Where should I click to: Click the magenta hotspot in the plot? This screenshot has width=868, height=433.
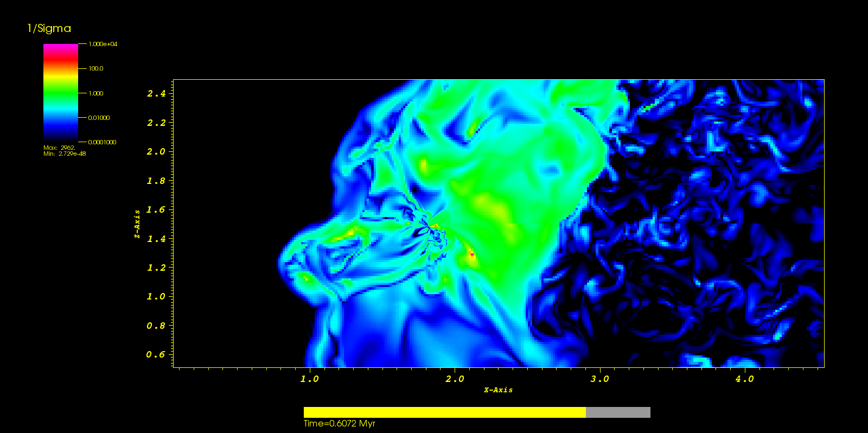[x=472, y=254]
